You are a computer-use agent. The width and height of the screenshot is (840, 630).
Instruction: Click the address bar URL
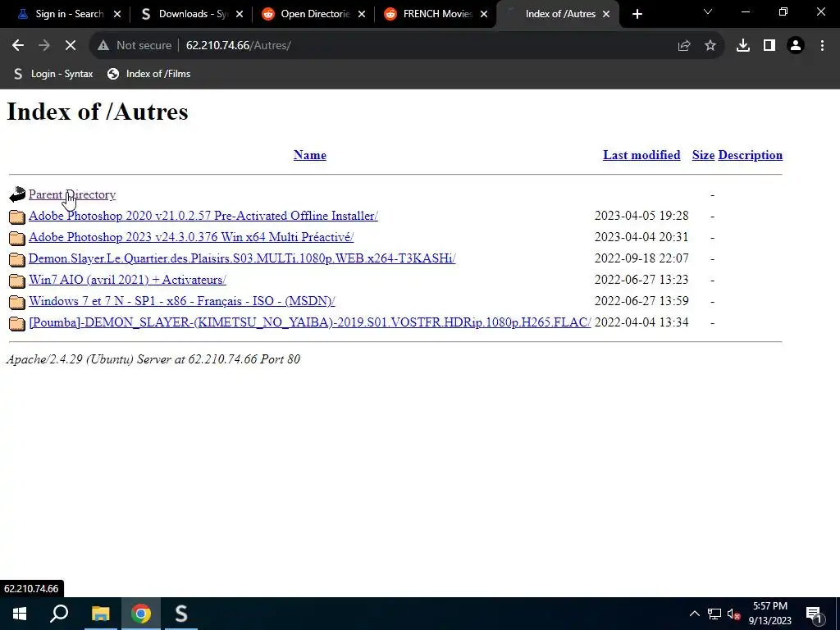pyautogui.click(x=239, y=46)
